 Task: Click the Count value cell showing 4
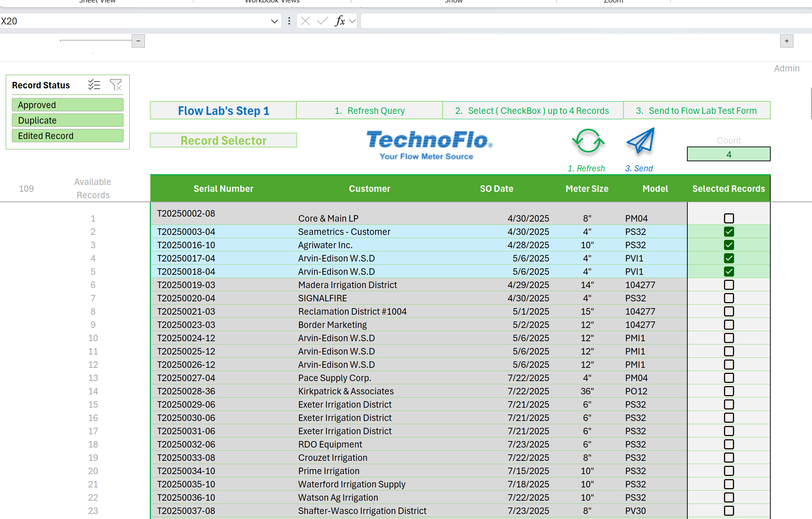click(729, 154)
